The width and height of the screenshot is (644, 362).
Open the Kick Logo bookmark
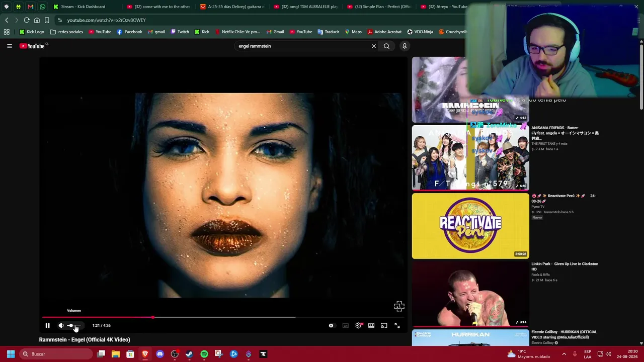pos(32,32)
